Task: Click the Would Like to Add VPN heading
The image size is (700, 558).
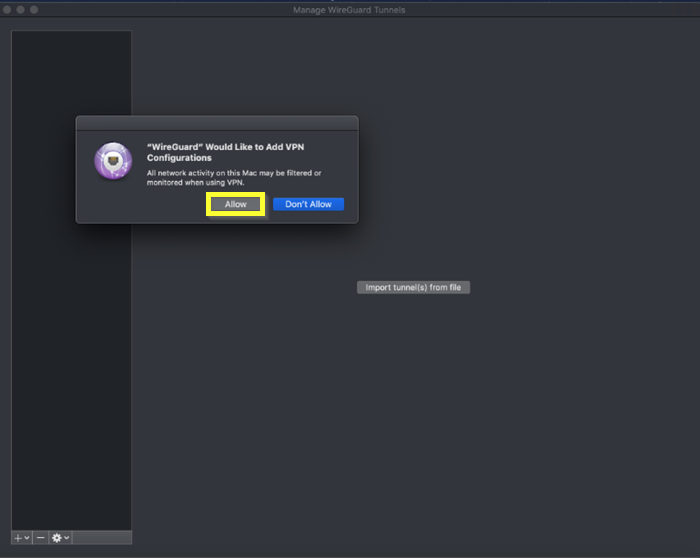Action: point(225,152)
